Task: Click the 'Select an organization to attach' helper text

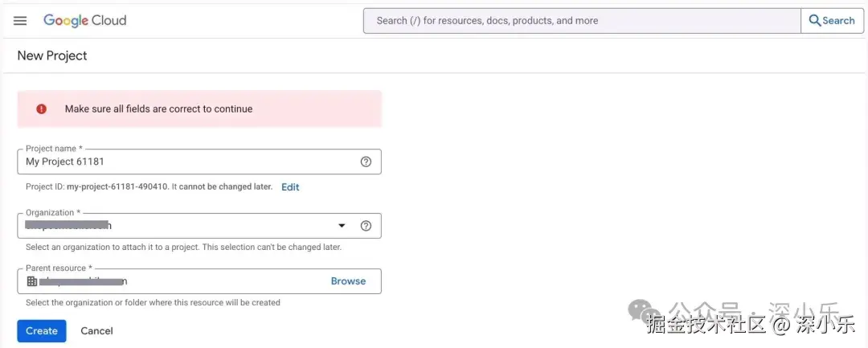Action: coord(183,248)
